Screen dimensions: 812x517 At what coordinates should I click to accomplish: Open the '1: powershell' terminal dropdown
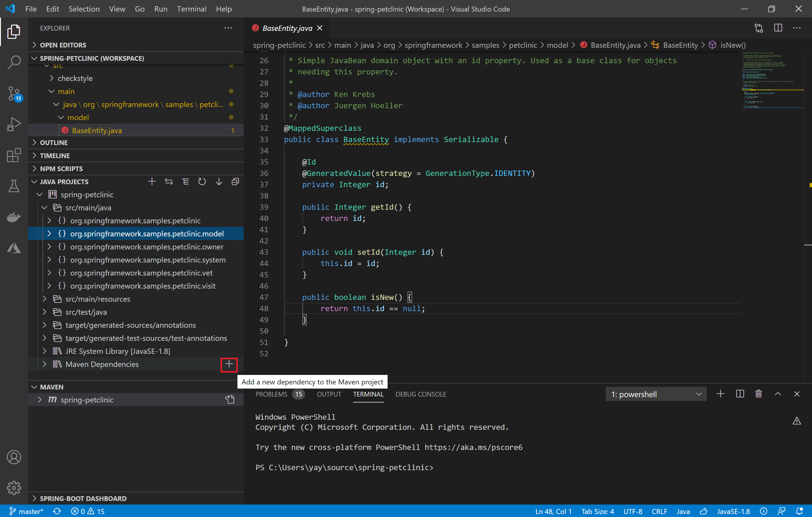click(656, 394)
